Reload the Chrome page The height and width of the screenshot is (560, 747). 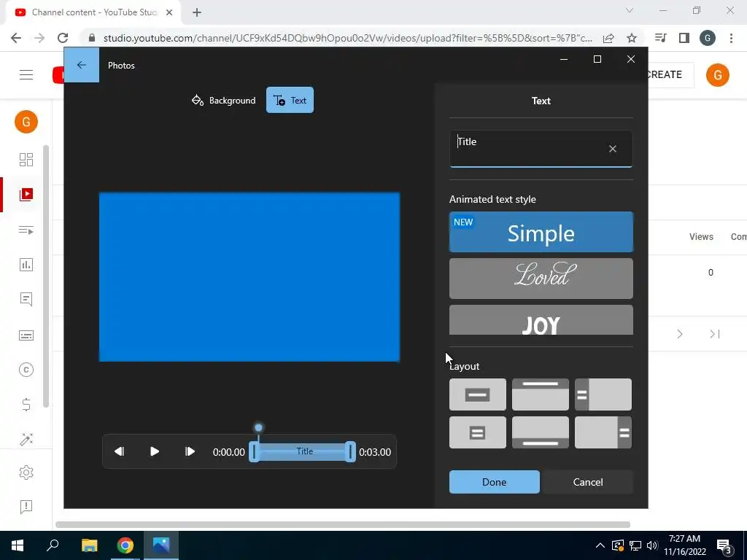tap(63, 38)
